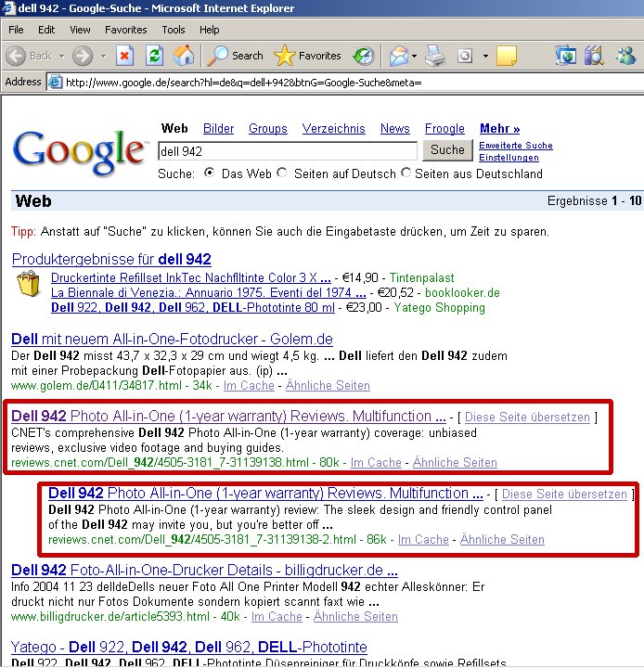
Task: Click the Internet Explorer title bar icon
Action: coord(8,7)
